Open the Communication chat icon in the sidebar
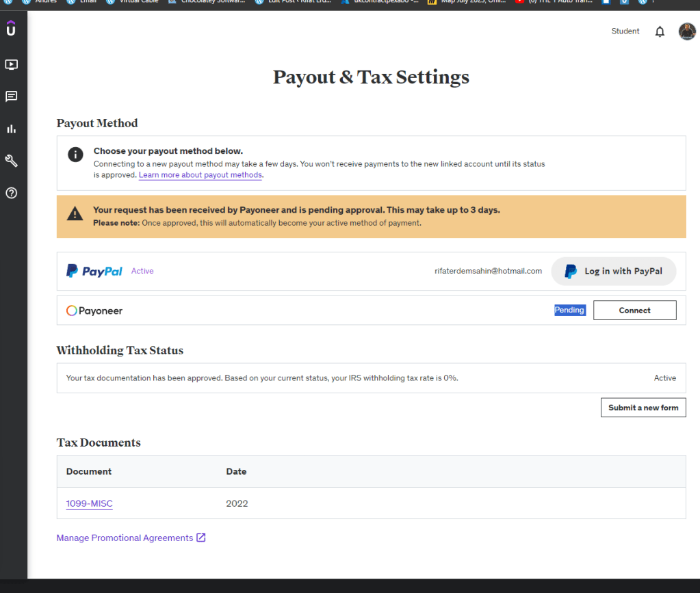The width and height of the screenshot is (700, 593). 12,96
